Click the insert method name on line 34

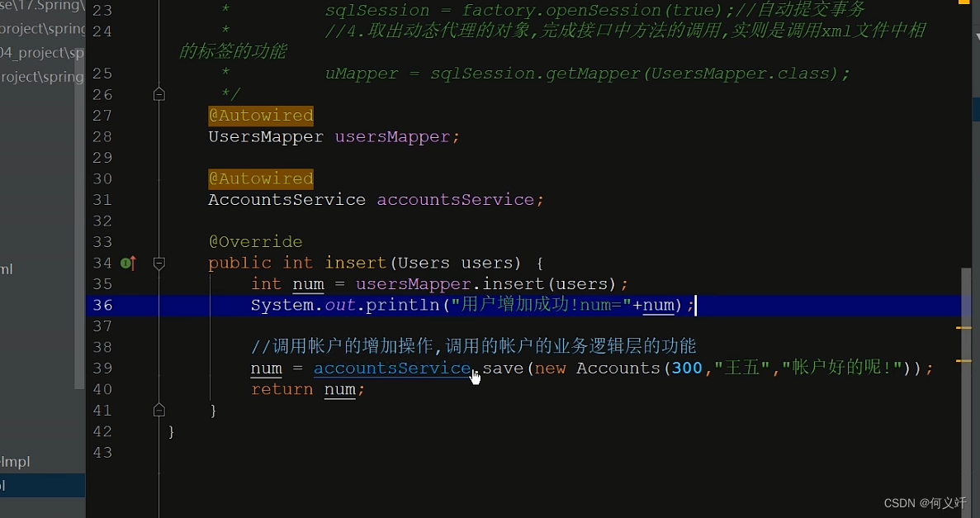coord(356,264)
